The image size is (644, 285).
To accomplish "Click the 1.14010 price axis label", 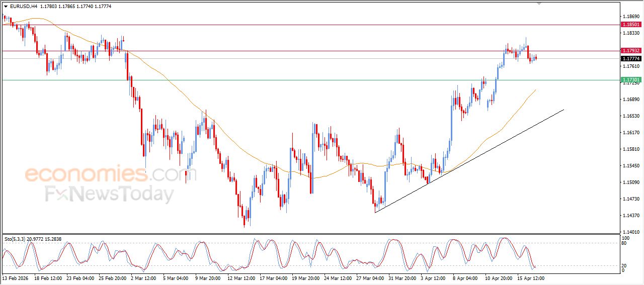I will pyautogui.click(x=631, y=232).
